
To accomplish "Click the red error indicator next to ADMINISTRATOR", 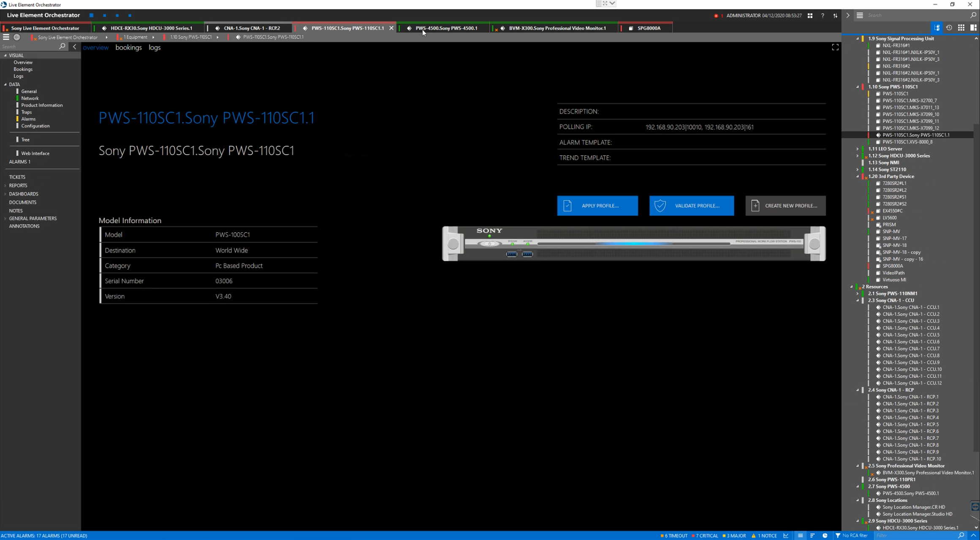I will click(716, 16).
